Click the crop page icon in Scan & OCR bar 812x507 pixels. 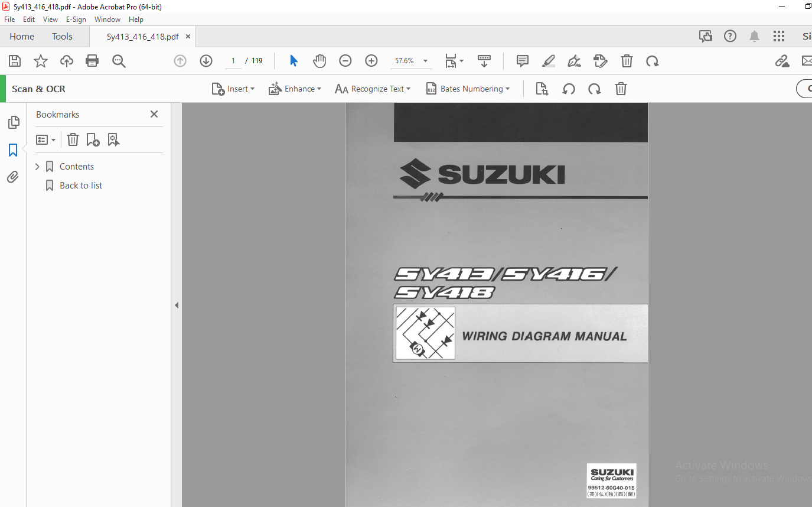coord(542,89)
